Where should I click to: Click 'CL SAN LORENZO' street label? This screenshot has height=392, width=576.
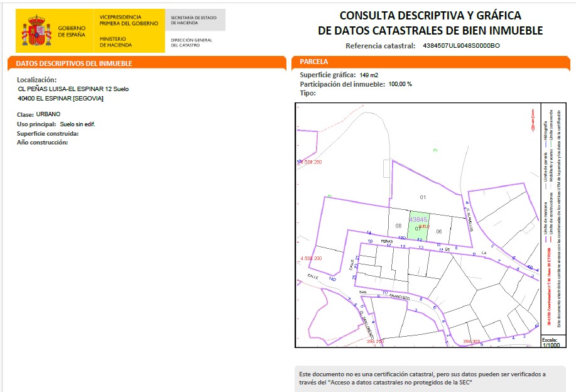click(367, 325)
